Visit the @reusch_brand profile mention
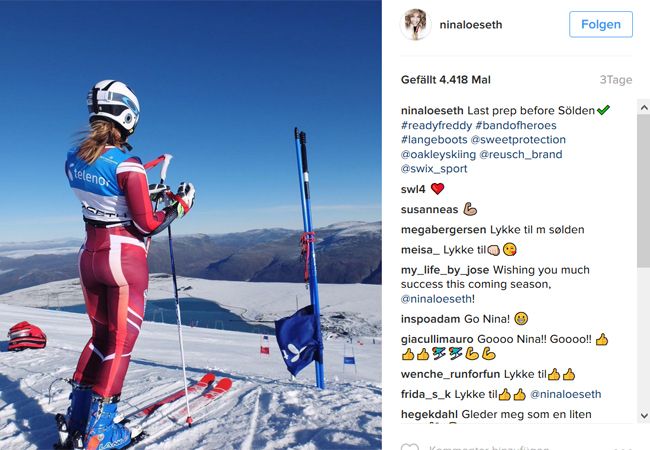This screenshot has height=450, width=650. click(521, 154)
